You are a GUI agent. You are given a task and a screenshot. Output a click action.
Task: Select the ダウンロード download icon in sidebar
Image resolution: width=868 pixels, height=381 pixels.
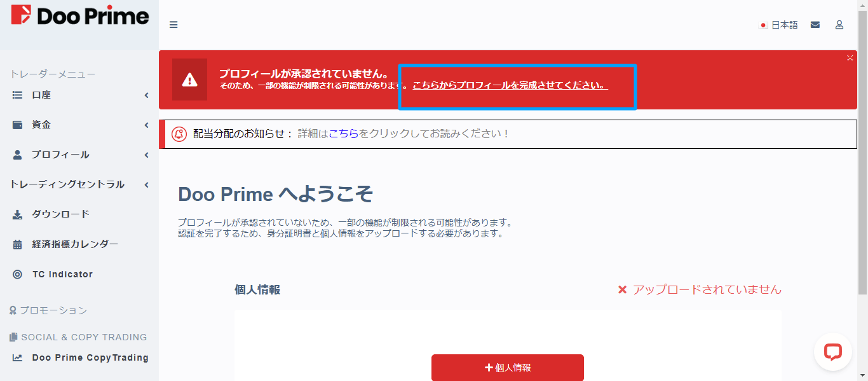[x=16, y=214]
